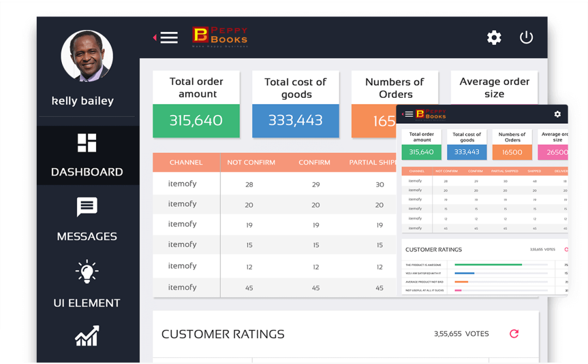Image resolution: width=588 pixels, height=364 pixels.
Task: Select the itemofy row with value 12
Action: coord(274,266)
